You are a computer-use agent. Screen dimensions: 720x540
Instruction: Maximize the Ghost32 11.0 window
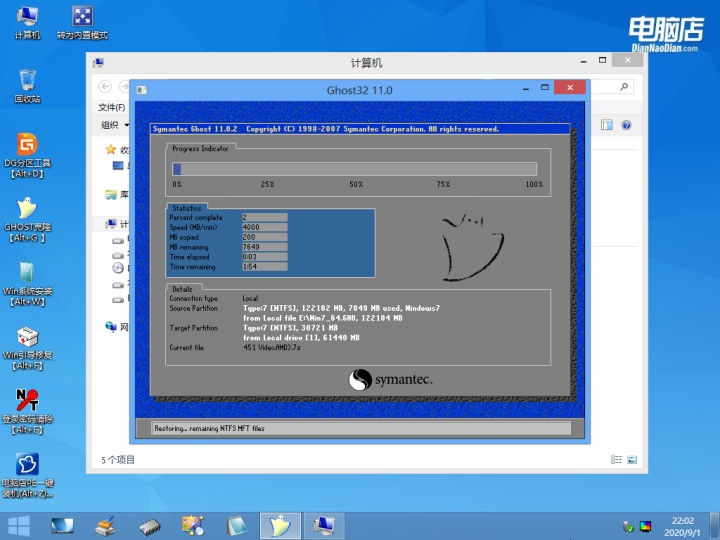(545, 87)
